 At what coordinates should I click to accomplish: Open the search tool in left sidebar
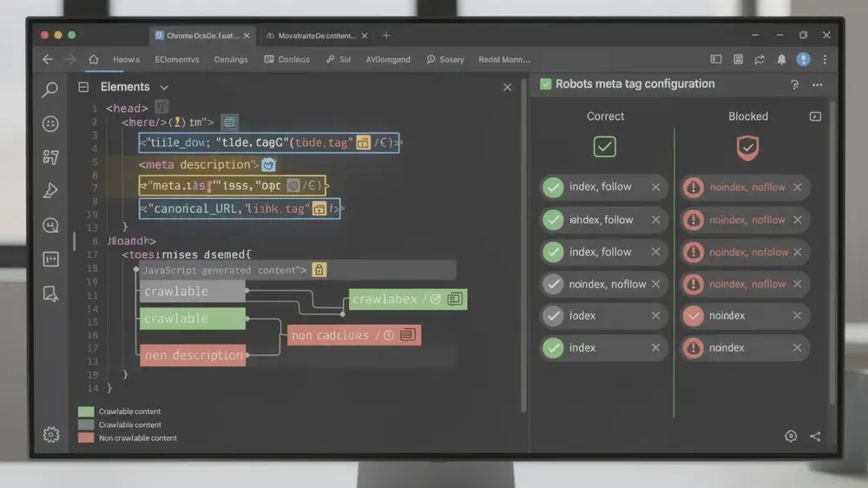[50, 89]
